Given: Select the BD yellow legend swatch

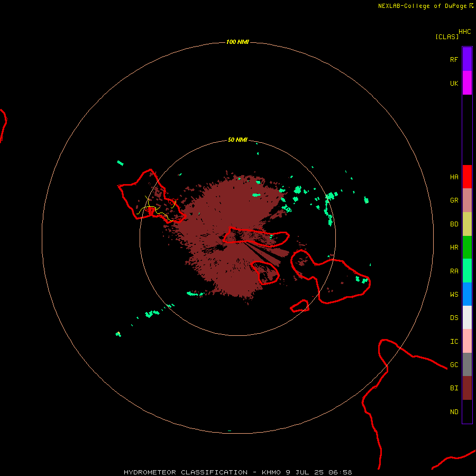Looking at the screenshot, I should click(467, 224).
